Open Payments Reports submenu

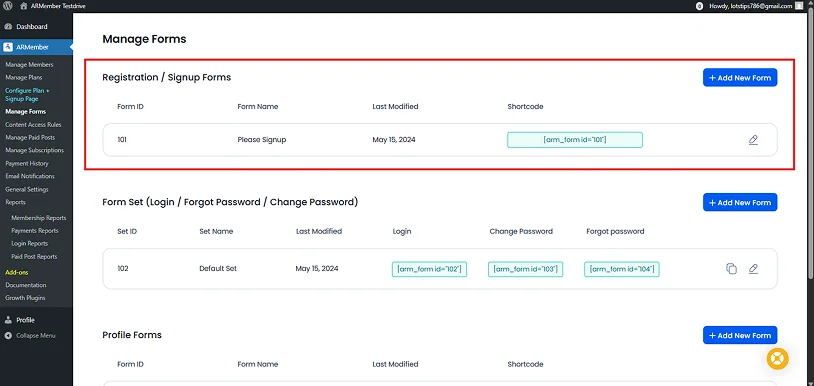[35, 231]
